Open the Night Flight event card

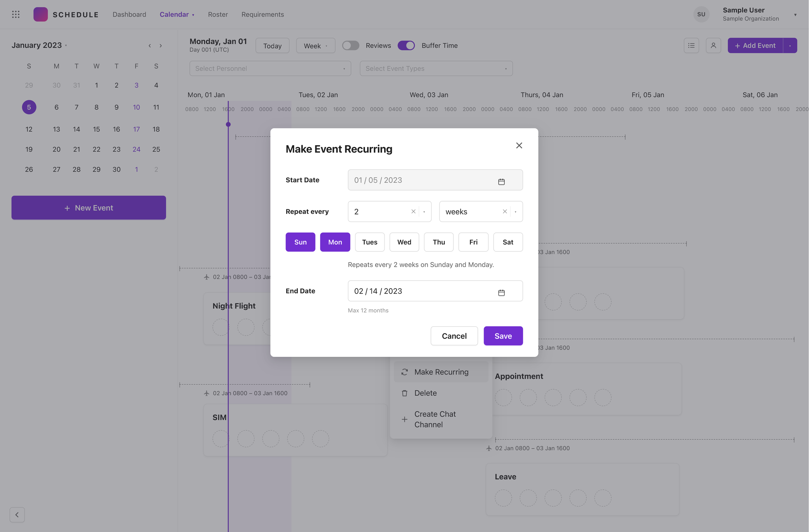[237, 319]
